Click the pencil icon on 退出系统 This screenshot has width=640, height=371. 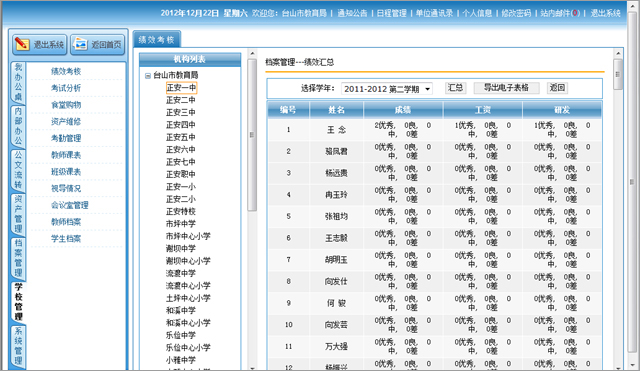pos(22,44)
